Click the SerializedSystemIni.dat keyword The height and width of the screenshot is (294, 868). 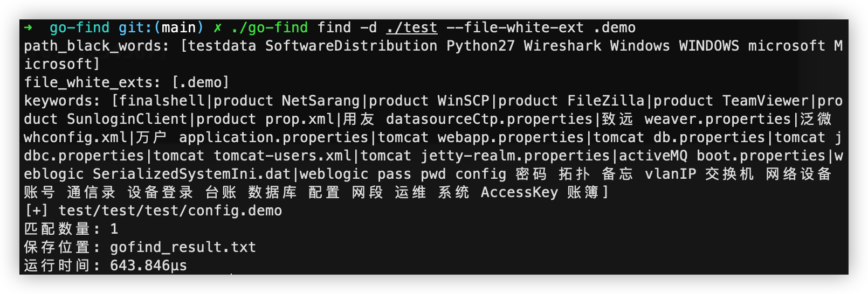click(191, 174)
